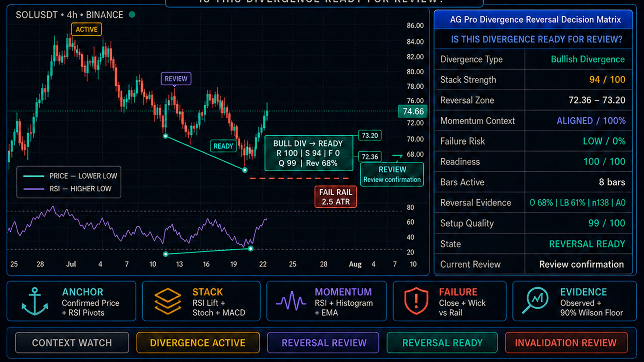Choose the REVERSAL REVIEW state button
Viewport: 644px width, 362px height.
click(x=323, y=343)
